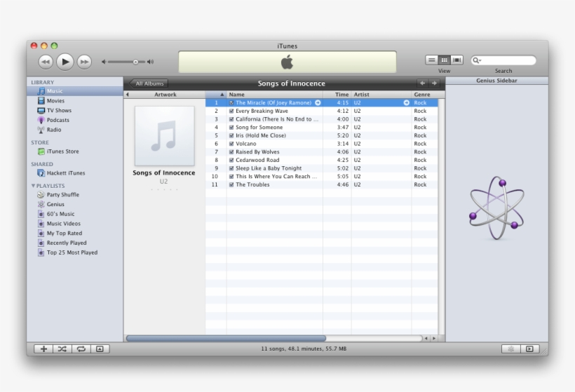The image size is (575, 392).
Task: Select This Is Where You Can Reach track
Action: click(x=322, y=177)
